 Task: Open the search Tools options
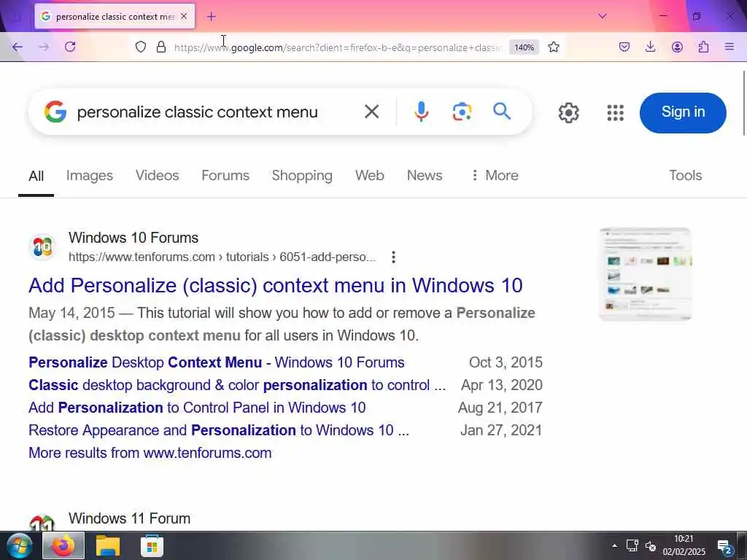[685, 175]
